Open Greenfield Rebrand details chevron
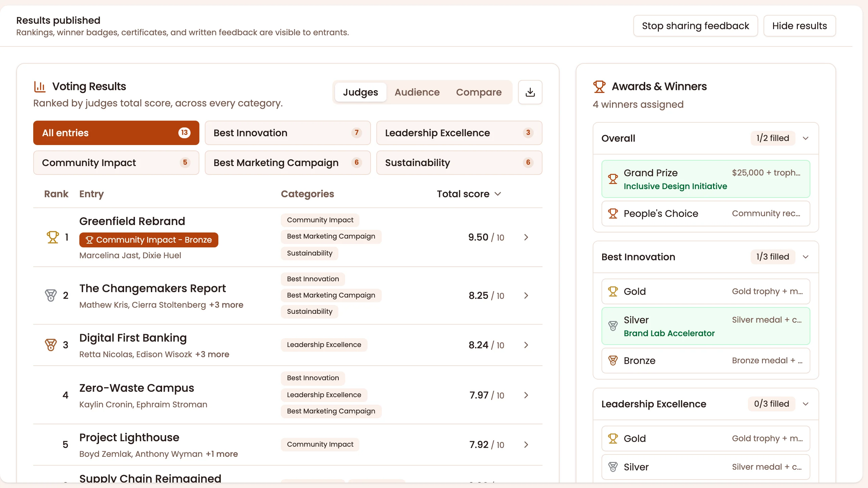The image size is (868, 488). pos(526,237)
